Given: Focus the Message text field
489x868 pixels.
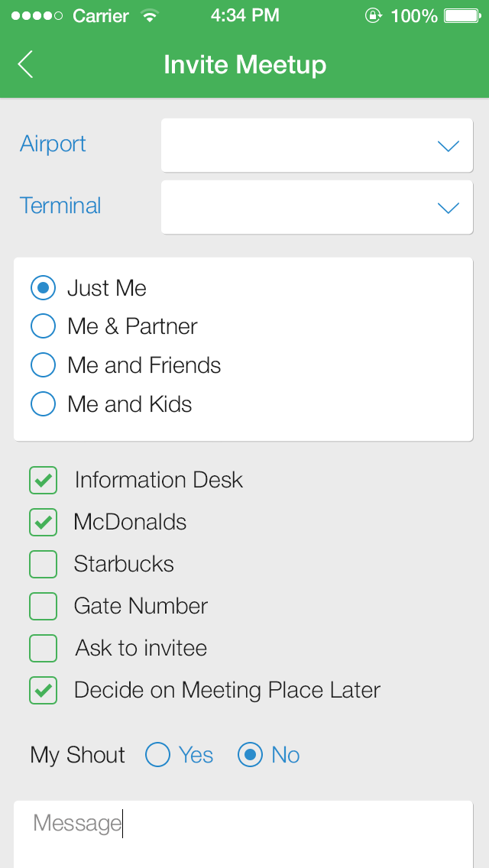Looking at the screenshot, I should [243, 834].
